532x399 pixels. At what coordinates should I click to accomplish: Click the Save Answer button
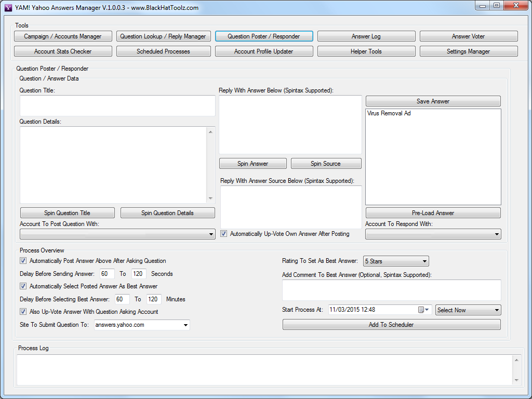[433, 101]
